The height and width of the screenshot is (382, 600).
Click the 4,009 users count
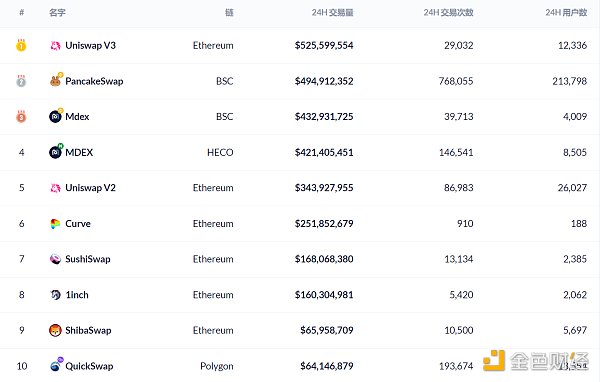[575, 117]
